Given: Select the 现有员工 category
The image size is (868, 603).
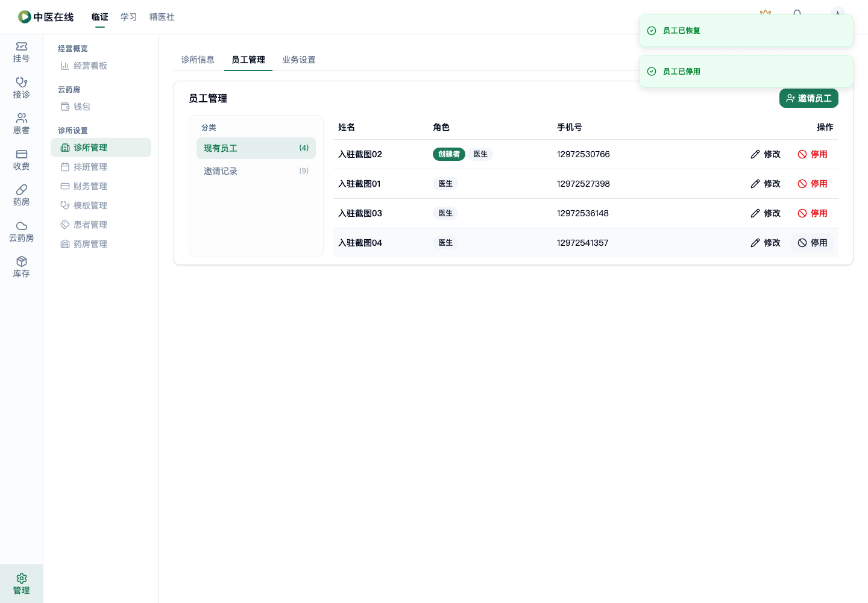Looking at the screenshot, I should coord(256,148).
